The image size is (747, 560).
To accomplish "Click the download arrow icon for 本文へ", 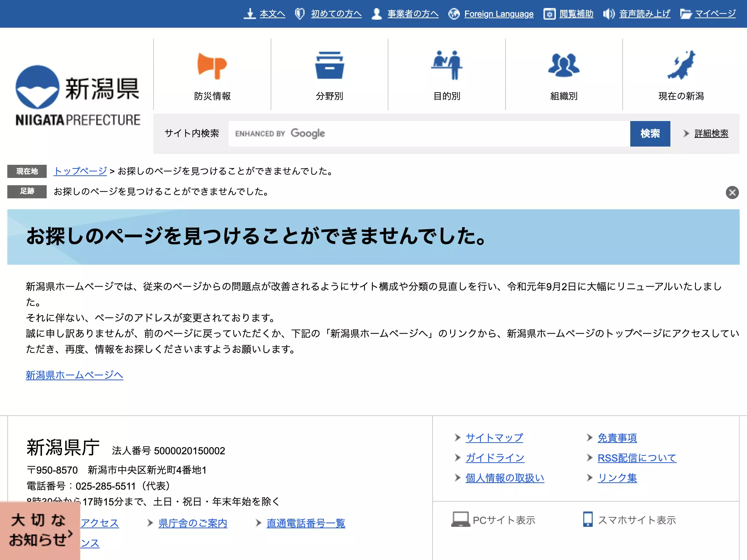I will coord(249,14).
